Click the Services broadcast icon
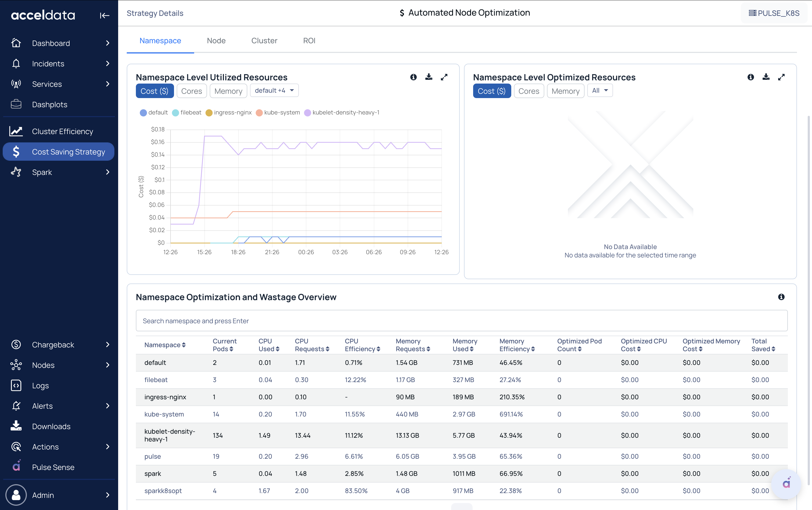This screenshot has height=510, width=812. [16, 84]
